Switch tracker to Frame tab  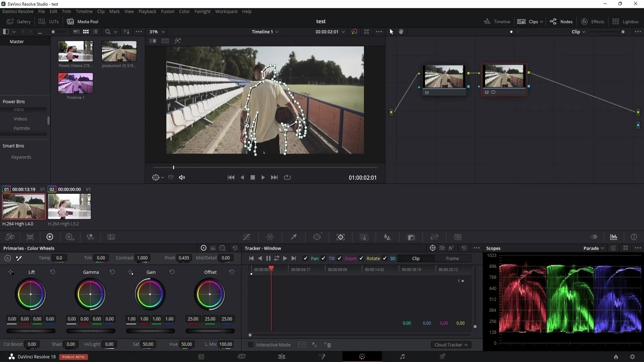coord(452,258)
